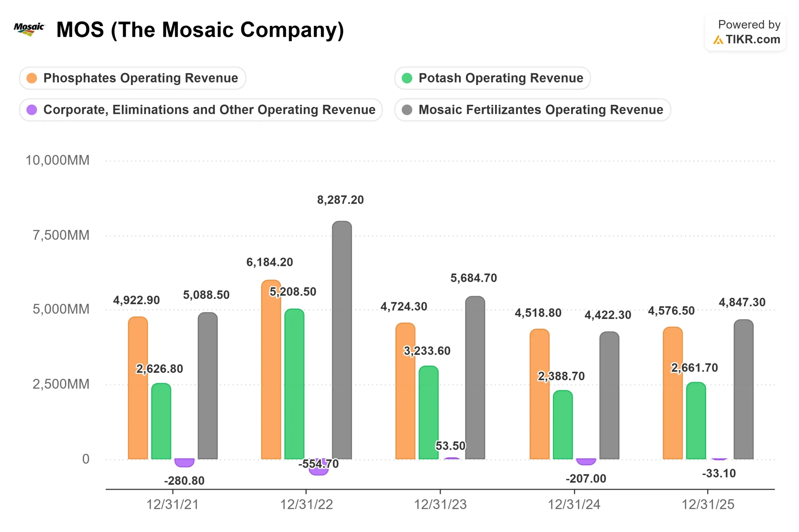This screenshot has height=532, width=799.
Task: Click the green Potash bar for 12/31/22
Action: [x=294, y=384]
